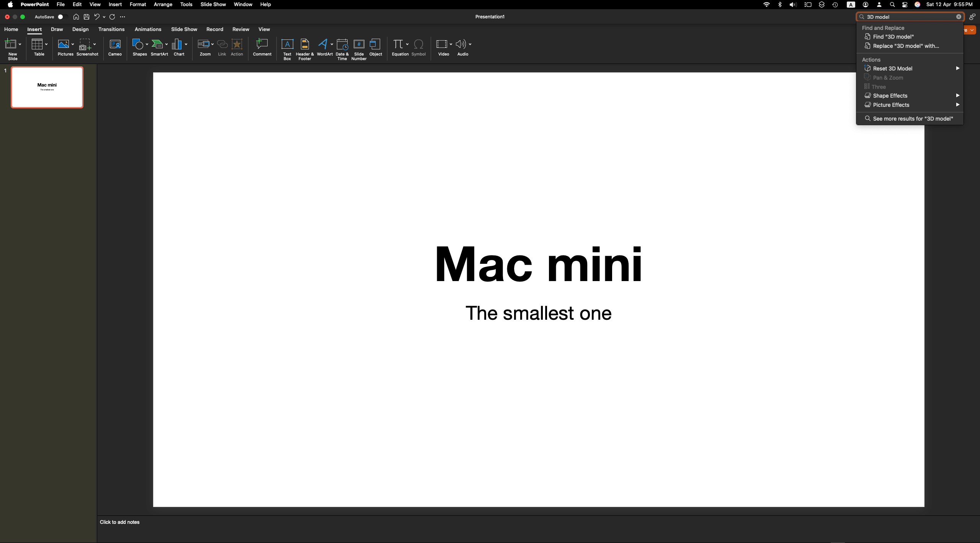Select Find "3D model" option
Screen dimensions: 980x543
tap(893, 37)
